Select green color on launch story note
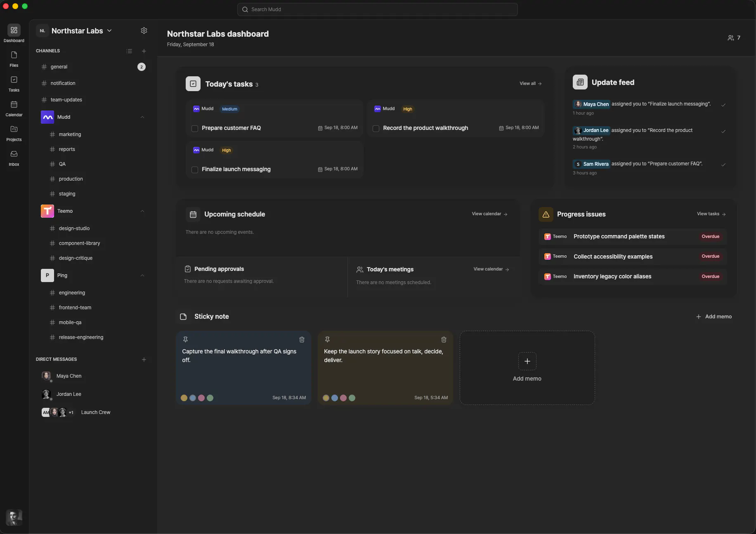Viewport: 756px width, 534px height. 352,398
